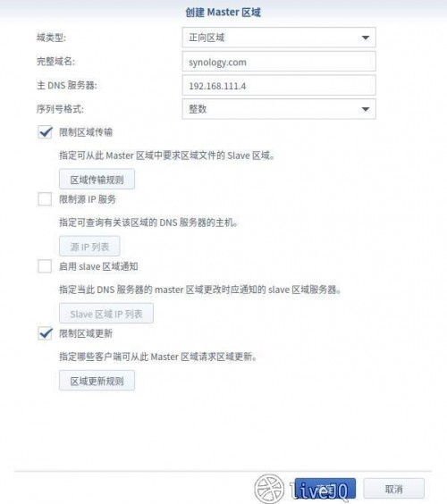Enable the 限制源 IP 服务 checkbox
This screenshot has width=447, height=504.
(45, 199)
